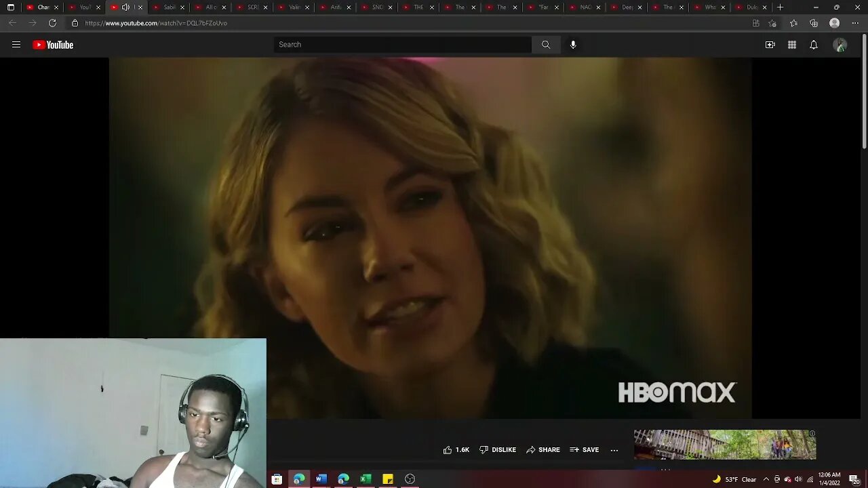The width and height of the screenshot is (868, 488).
Task: Expand the system tray hidden icons chevron
Action: coord(766,479)
